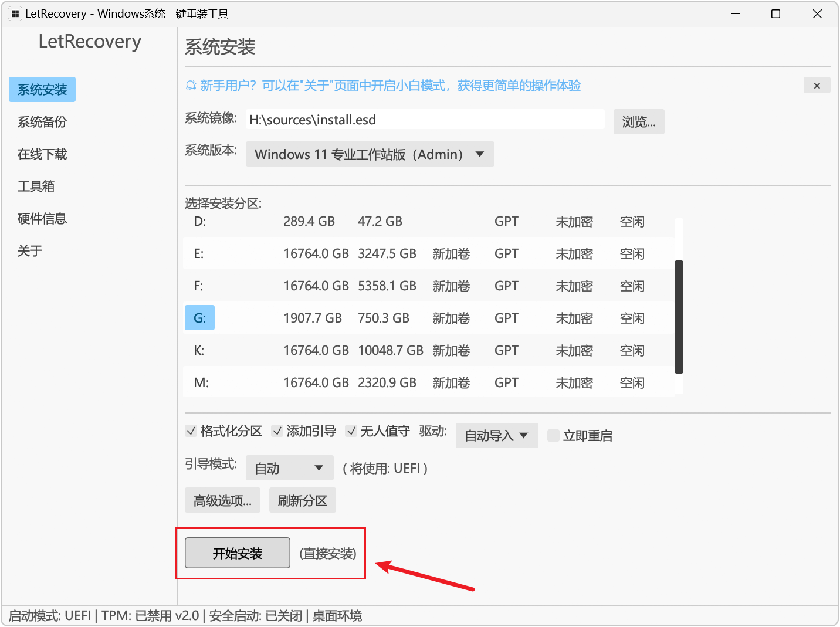Click the 浏览... button to pick image

click(639, 121)
